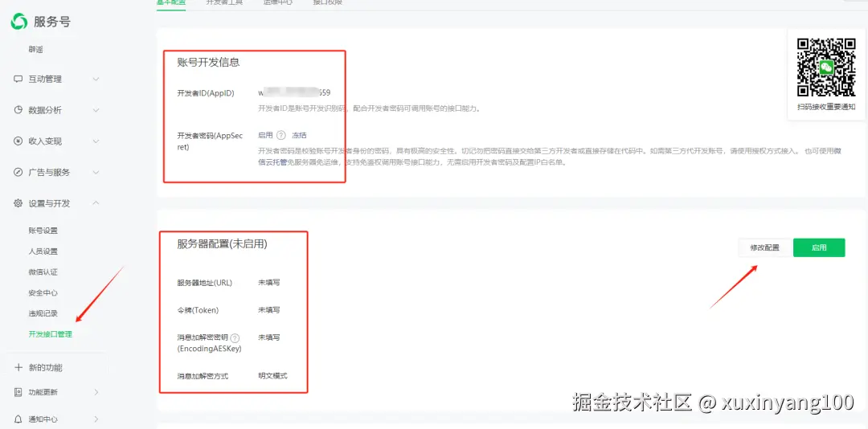
Task: Click the 修改配置 button
Action: point(764,248)
